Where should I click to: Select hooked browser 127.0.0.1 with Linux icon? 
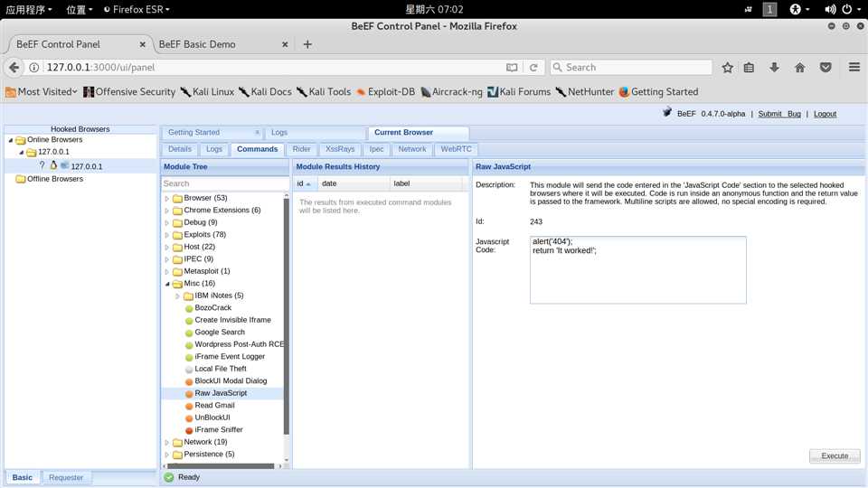click(x=87, y=166)
